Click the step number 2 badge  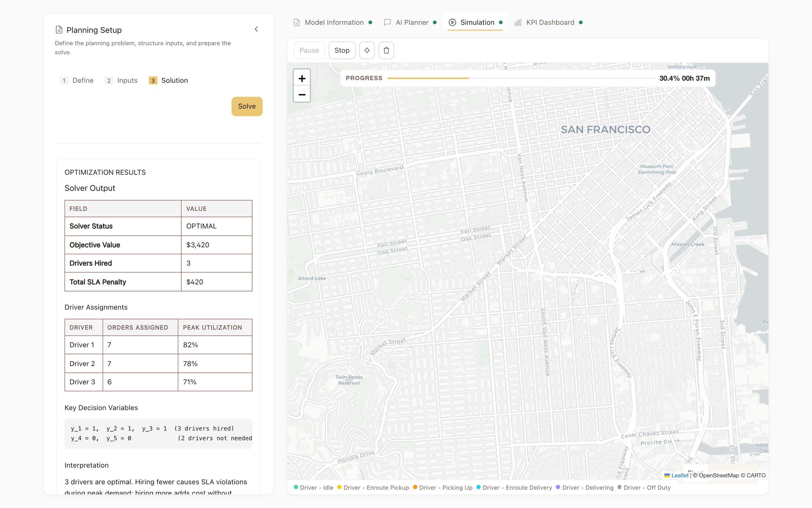tap(109, 81)
